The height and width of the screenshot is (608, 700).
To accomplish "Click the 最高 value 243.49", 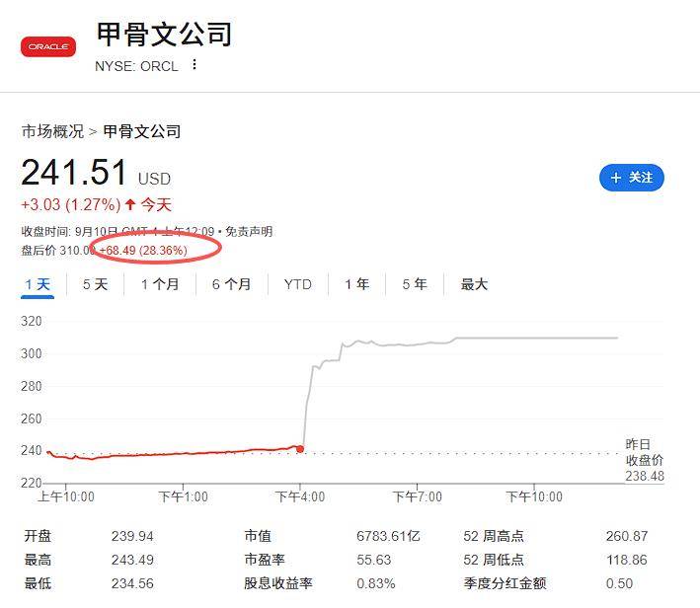I will pos(132,560).
